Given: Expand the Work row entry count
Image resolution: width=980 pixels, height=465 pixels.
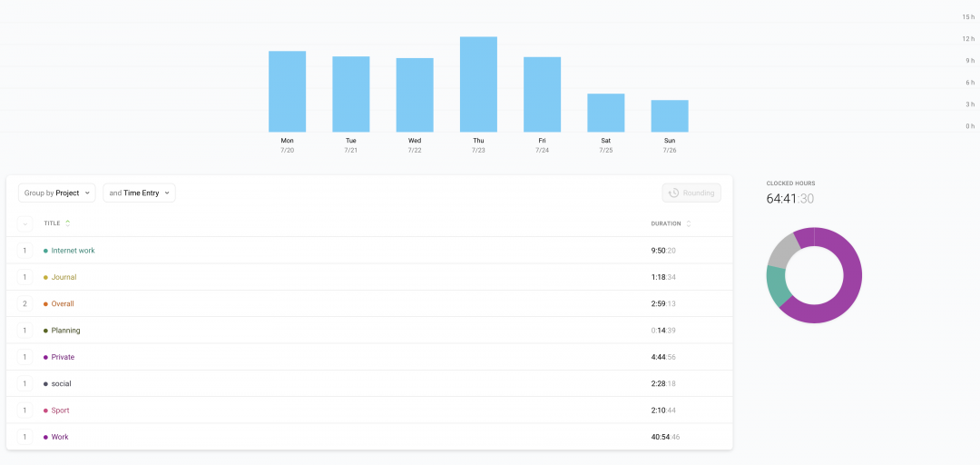Looking at the screenshot, I should tap(24, 437).
